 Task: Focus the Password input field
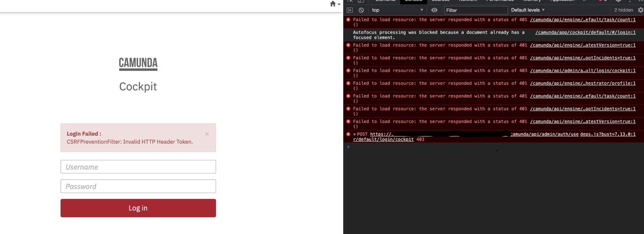coord(138,186)
